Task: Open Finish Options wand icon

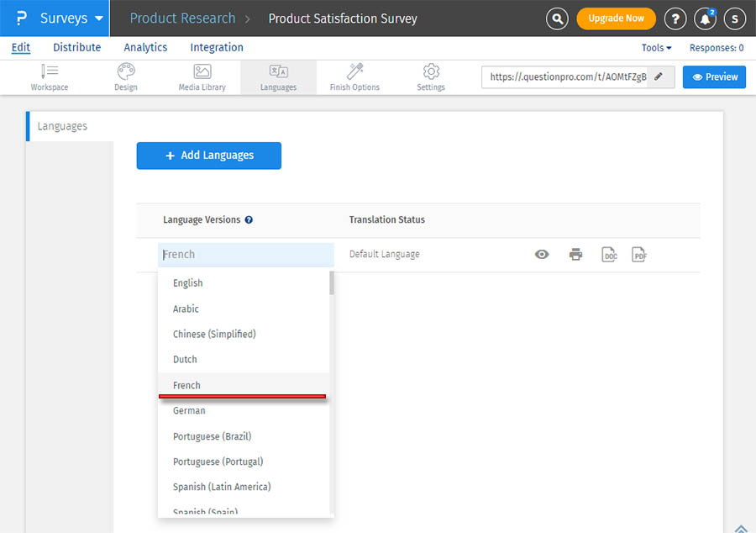Action: coord(354,77)
